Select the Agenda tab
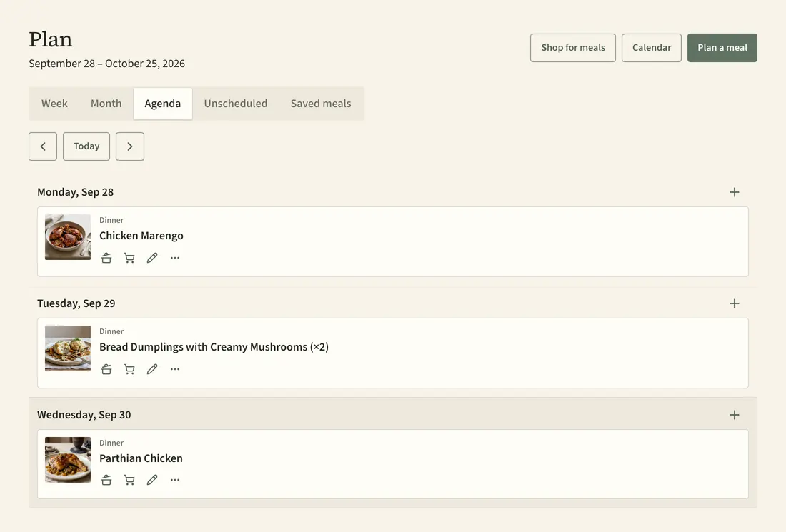This screenshot has height=532, width=786. coord(163,104)
